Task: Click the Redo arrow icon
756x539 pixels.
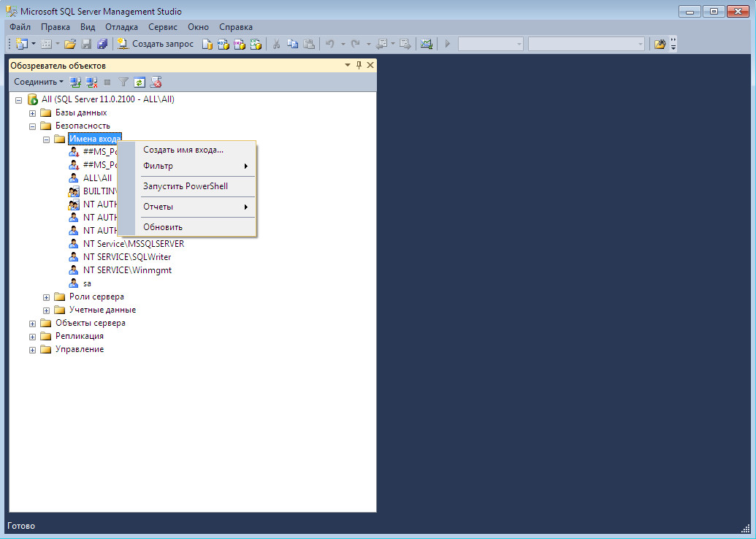Action: tap(355, 44)
